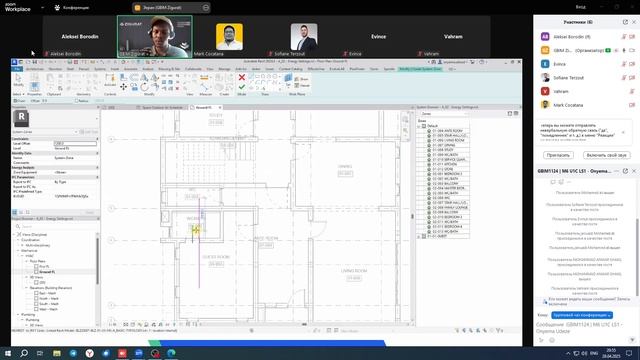
Task: Click the Revit R logo in Properties
Action: point(21,118)
